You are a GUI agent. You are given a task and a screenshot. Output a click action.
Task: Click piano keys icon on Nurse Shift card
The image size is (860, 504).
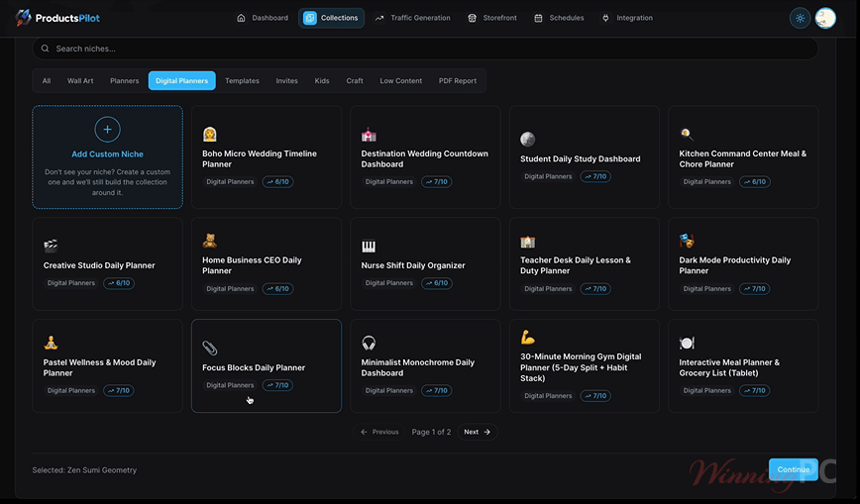click(x=369, y=247)
